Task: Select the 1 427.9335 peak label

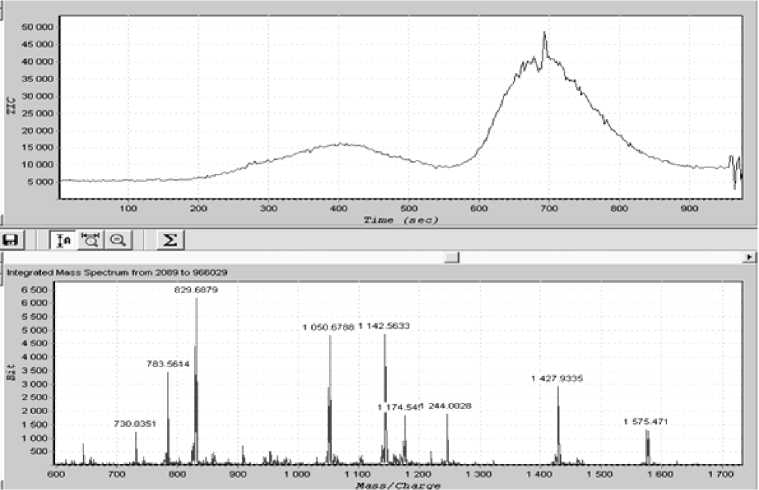Action: [557, 379]
